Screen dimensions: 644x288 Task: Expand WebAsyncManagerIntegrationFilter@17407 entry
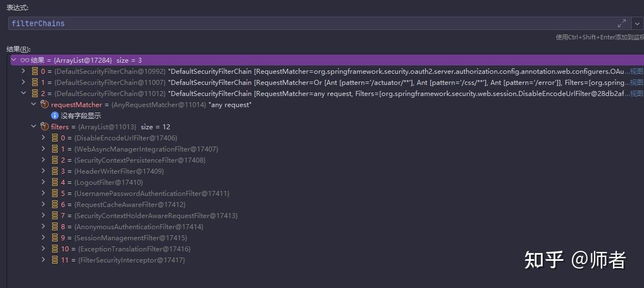point(44,149)
